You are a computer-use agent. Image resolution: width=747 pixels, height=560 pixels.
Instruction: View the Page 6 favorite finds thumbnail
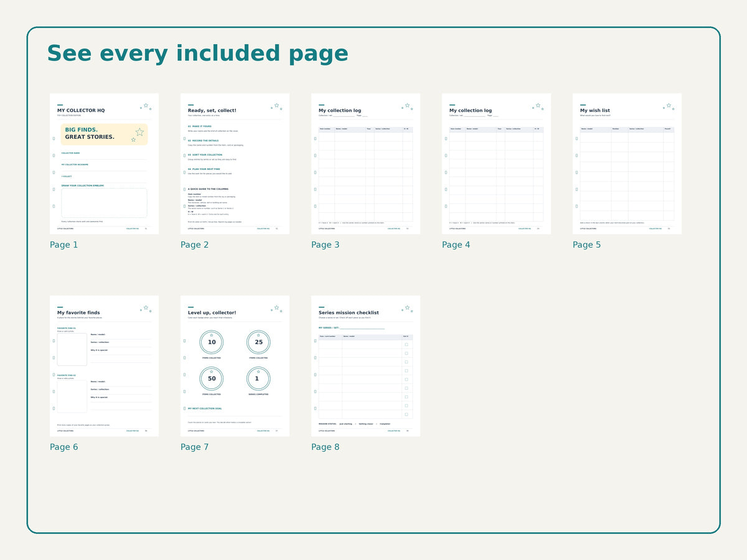[x=104, y=366]
